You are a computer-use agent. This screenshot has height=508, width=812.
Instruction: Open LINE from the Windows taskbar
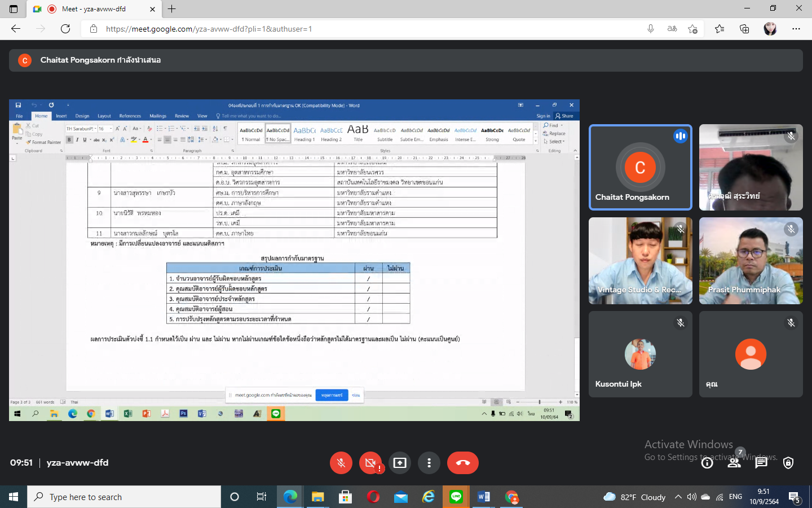click(x=456, y=497)
